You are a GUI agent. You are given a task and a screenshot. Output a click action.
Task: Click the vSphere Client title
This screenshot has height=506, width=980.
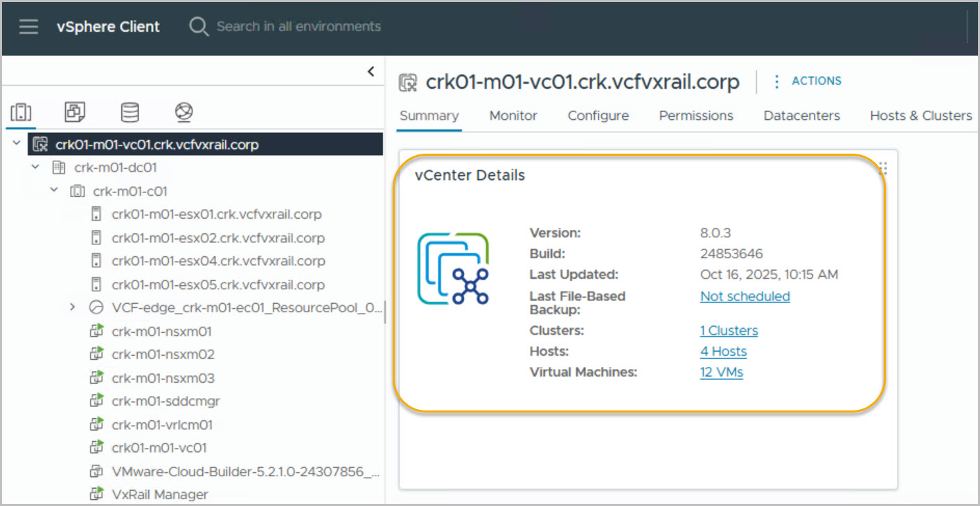108,27
